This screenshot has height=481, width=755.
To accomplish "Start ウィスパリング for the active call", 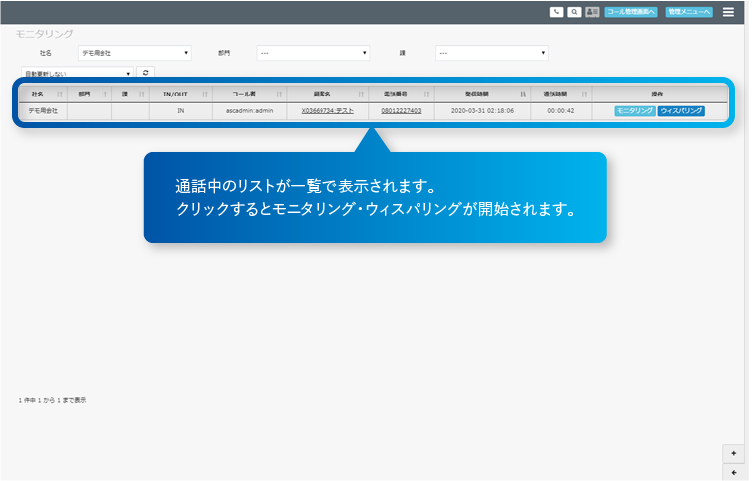I will [681, 111].
